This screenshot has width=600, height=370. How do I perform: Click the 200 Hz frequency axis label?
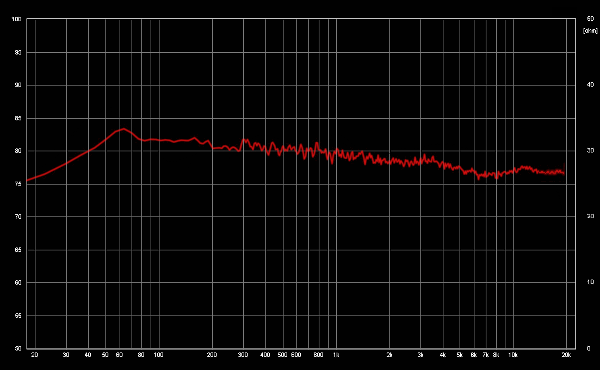point(212,355)
